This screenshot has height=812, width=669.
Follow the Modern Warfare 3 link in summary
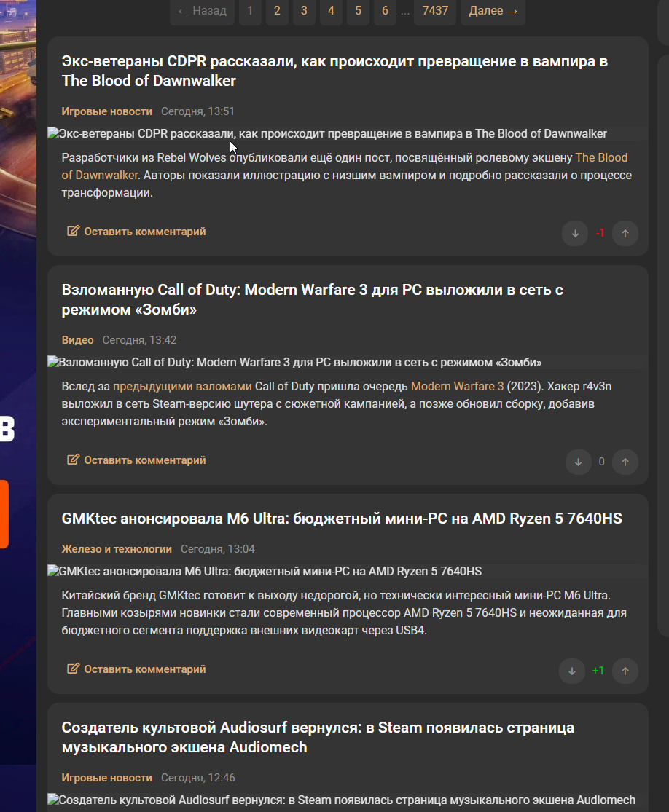pyautogui.click(x=457, y=386)
